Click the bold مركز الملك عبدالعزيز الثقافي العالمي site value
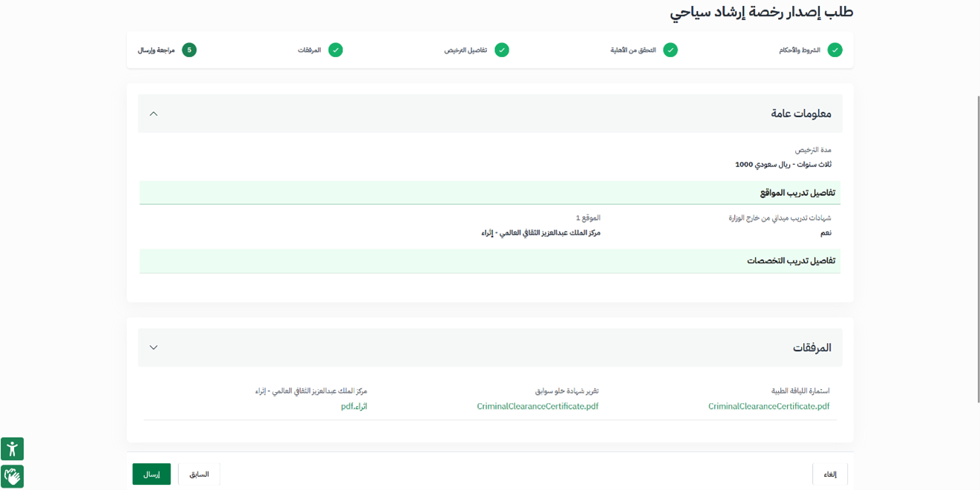The width and height of the screenshot is (980, 490). (x=540, y=233)
